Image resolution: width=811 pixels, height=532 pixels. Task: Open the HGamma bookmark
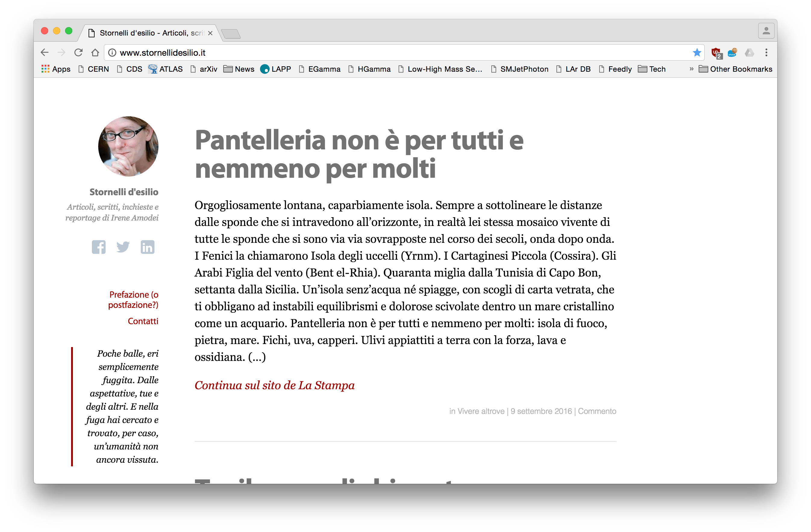pos(369,69)
